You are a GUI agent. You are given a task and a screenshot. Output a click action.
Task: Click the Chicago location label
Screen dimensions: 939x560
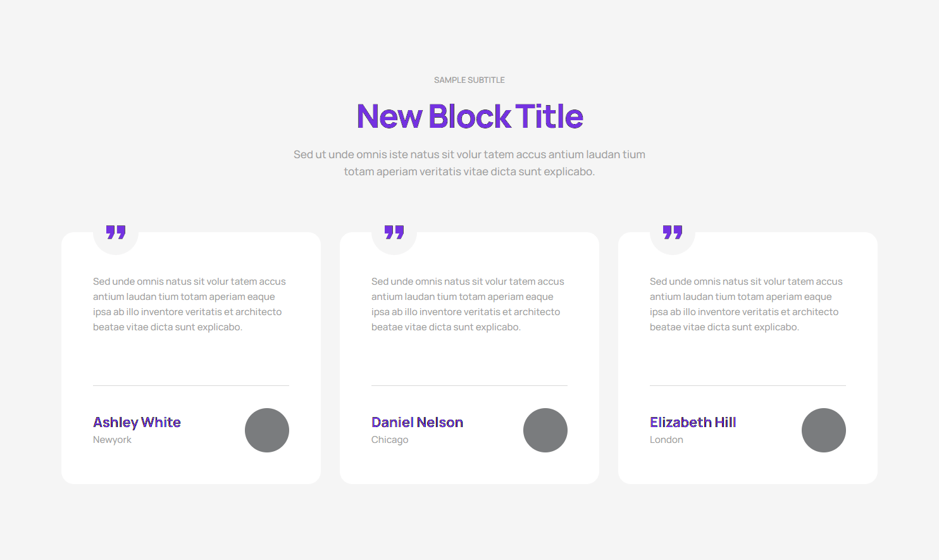pos(390,440)
